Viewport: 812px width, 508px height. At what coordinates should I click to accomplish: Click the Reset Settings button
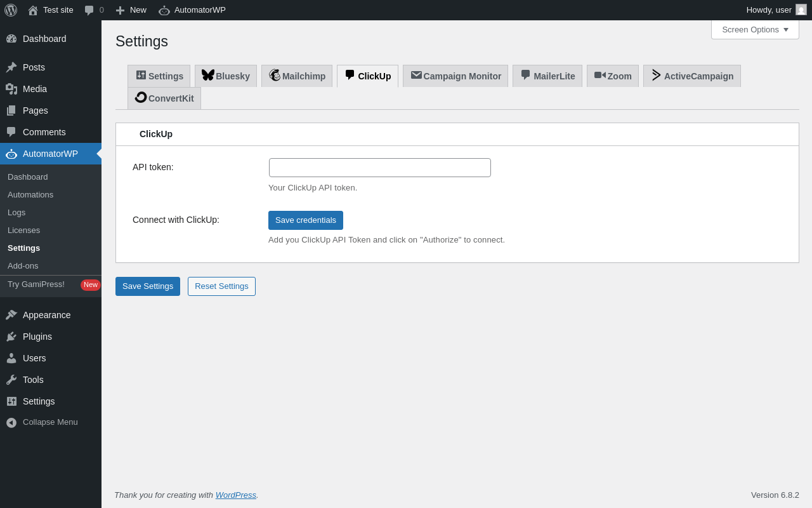(x=221, y=286)
